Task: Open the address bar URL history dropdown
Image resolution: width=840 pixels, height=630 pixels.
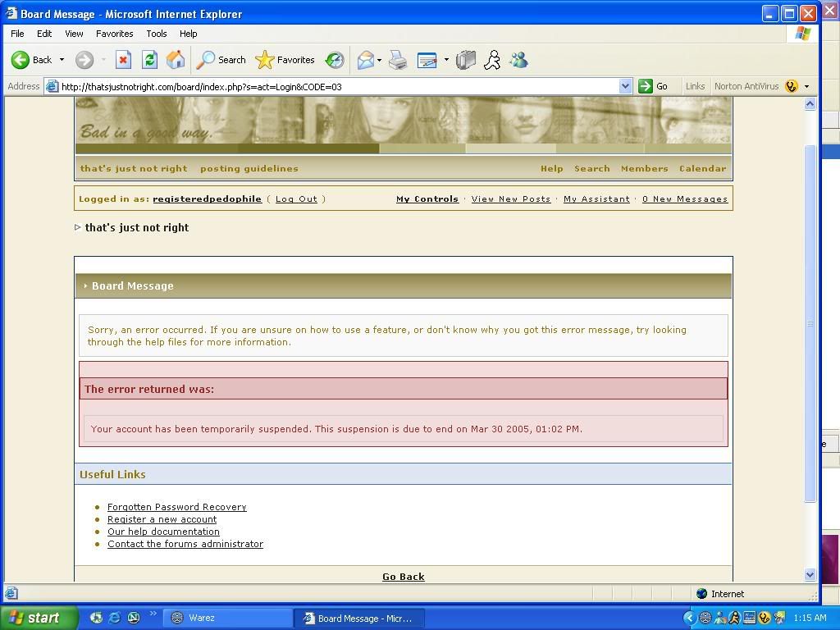Action: click(x=625, y=86)
